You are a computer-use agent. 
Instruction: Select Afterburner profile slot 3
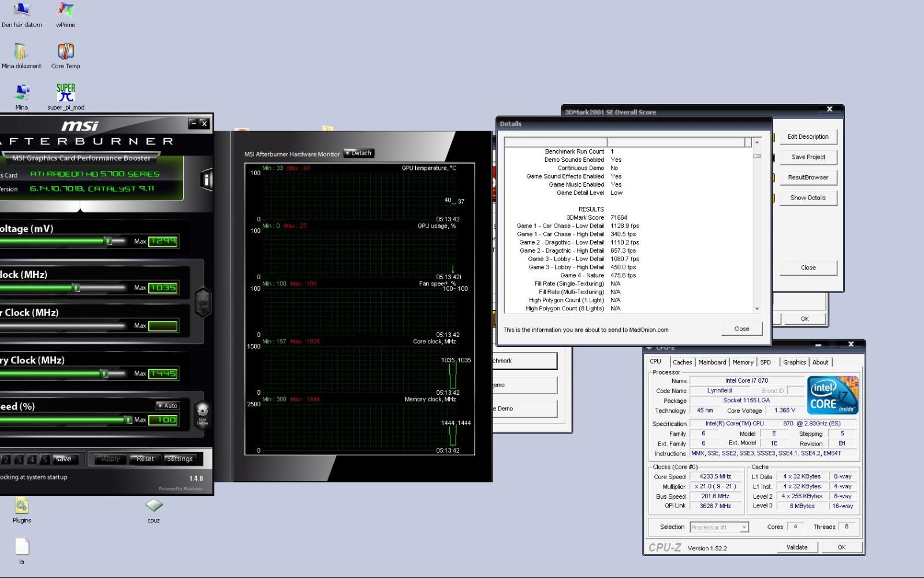(x=19, y=460)
